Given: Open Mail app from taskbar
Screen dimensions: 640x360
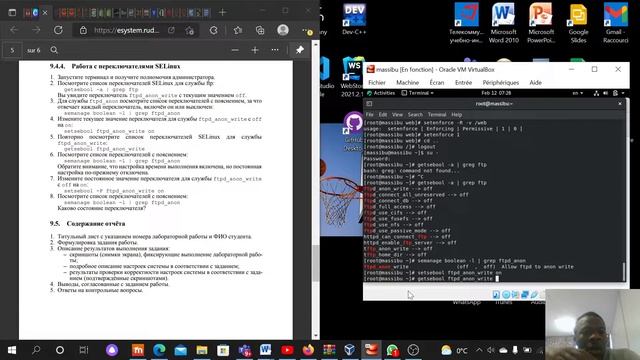Looking at the screenshot, I should 180,350.
